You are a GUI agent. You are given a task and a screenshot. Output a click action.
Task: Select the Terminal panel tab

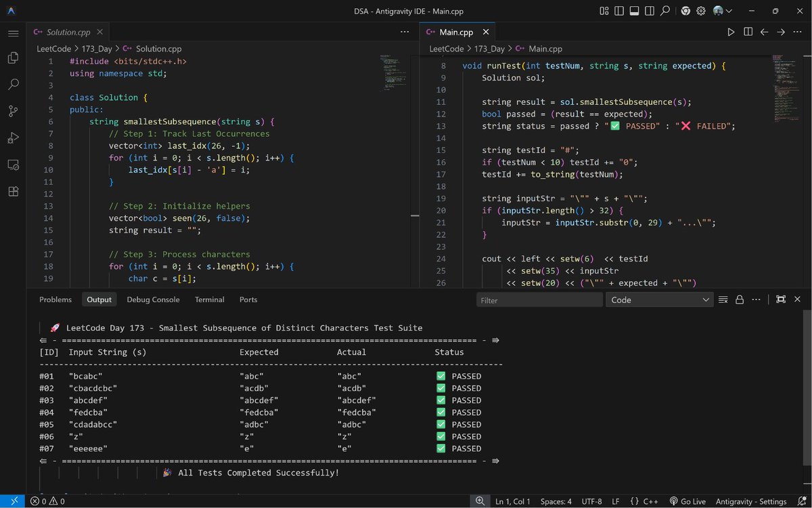tap(210, 299)
